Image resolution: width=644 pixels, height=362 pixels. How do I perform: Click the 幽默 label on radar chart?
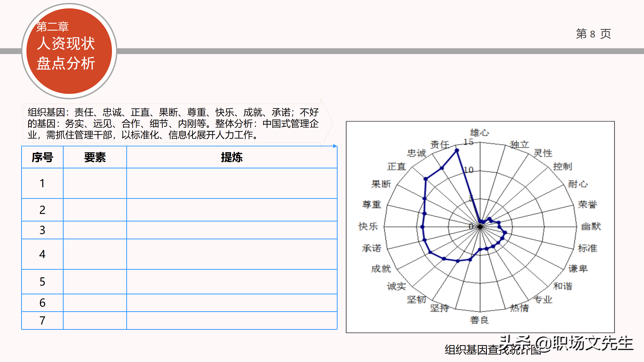pos(591,227)
